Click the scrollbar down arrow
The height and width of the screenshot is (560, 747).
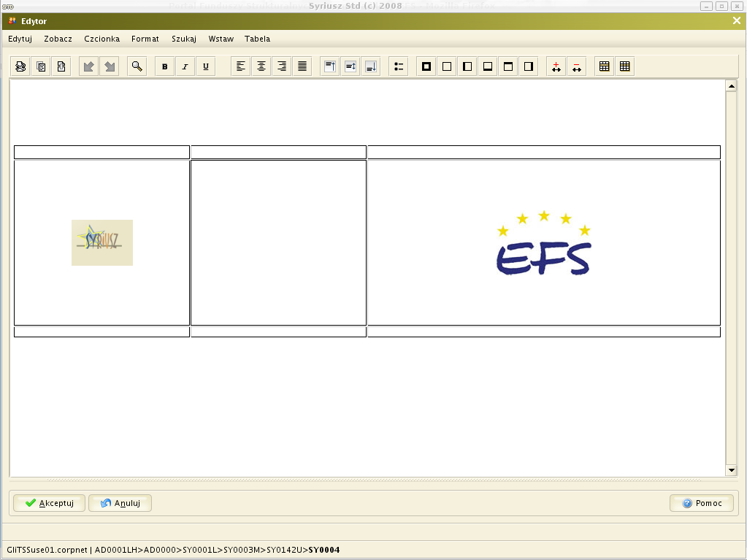coord(731,470)
